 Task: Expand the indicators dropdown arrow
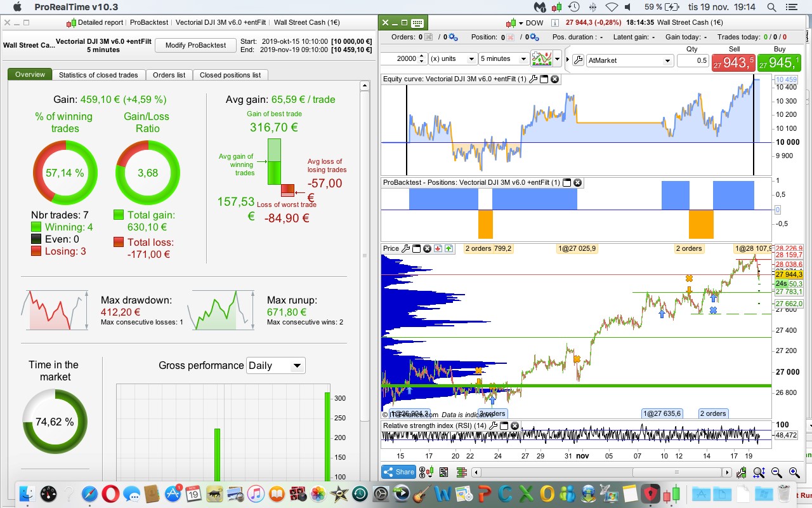tap(557, 59)
